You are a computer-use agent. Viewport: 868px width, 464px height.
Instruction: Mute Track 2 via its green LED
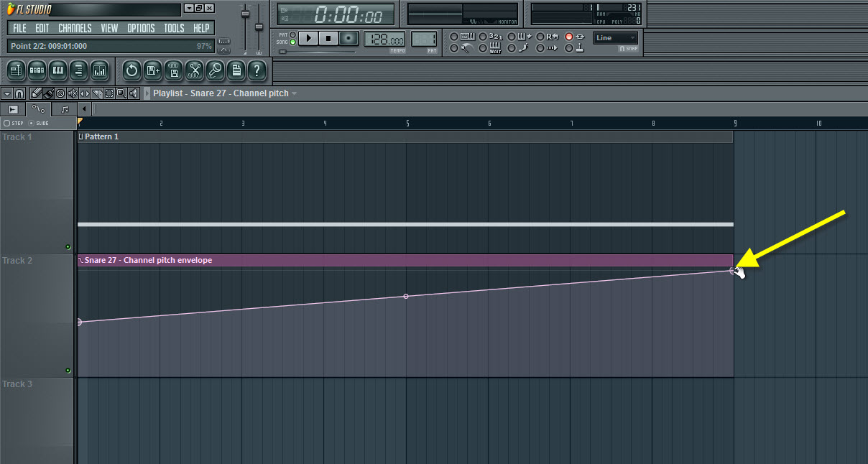pos(68,371)
